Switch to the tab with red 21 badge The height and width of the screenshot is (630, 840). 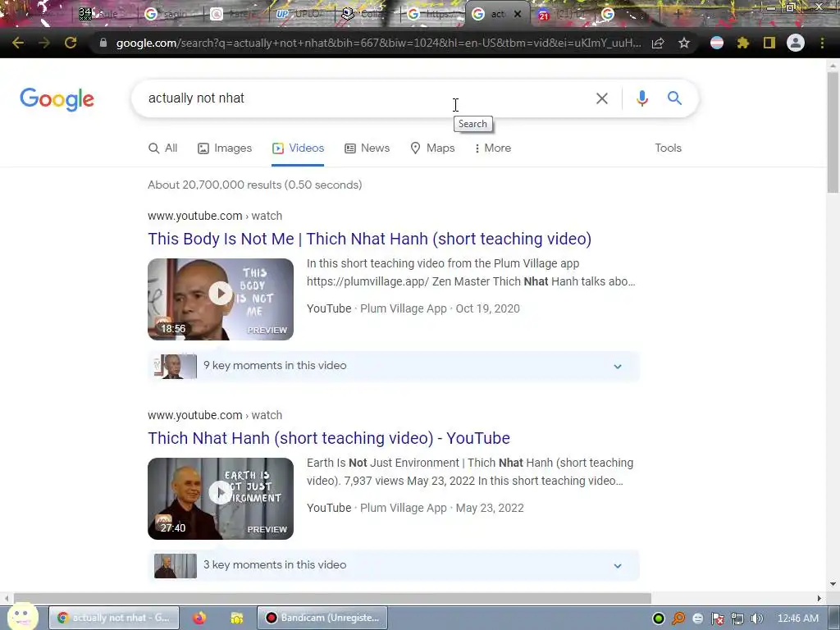[563, 15]
